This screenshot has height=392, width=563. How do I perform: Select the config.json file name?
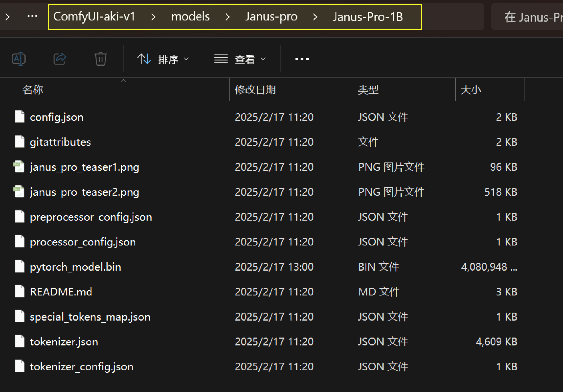57,117
